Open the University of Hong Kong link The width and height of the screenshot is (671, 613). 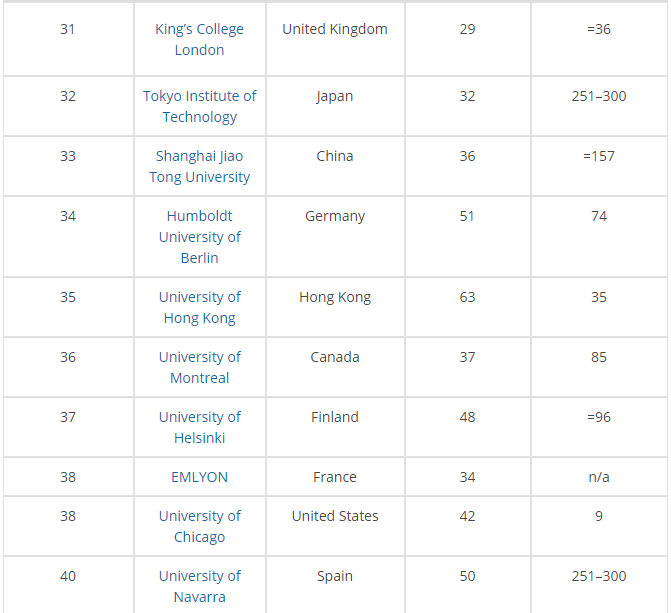click(199, 308)
